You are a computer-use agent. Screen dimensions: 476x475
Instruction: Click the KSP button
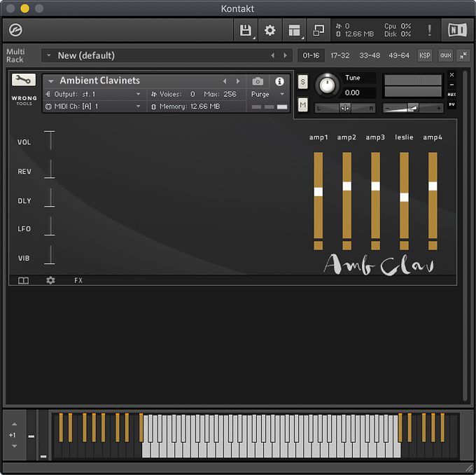click(425, 55)
